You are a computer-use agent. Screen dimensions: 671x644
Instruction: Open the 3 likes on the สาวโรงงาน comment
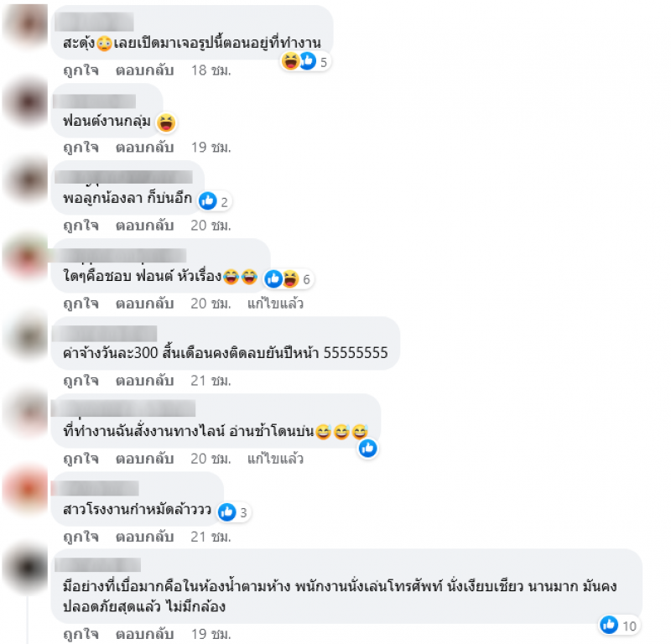[x=234, y=512]
